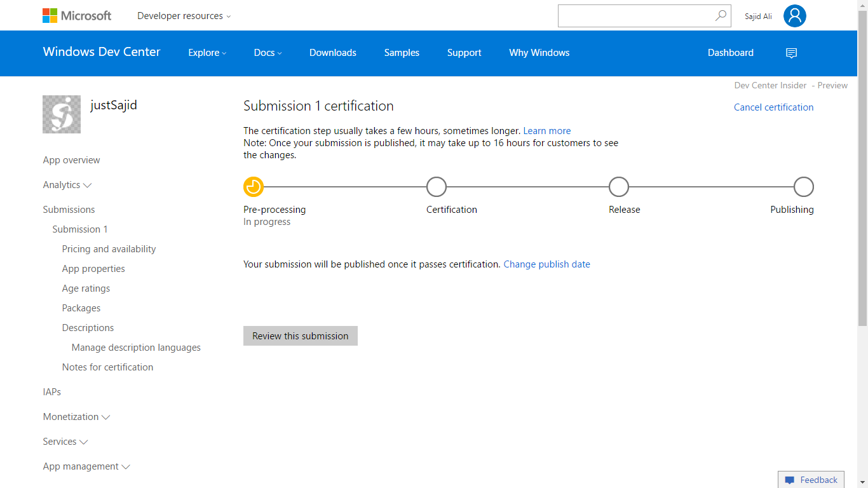868x488 pixels.
Task: Click the search magnifier icon
Action: [721, 16]
